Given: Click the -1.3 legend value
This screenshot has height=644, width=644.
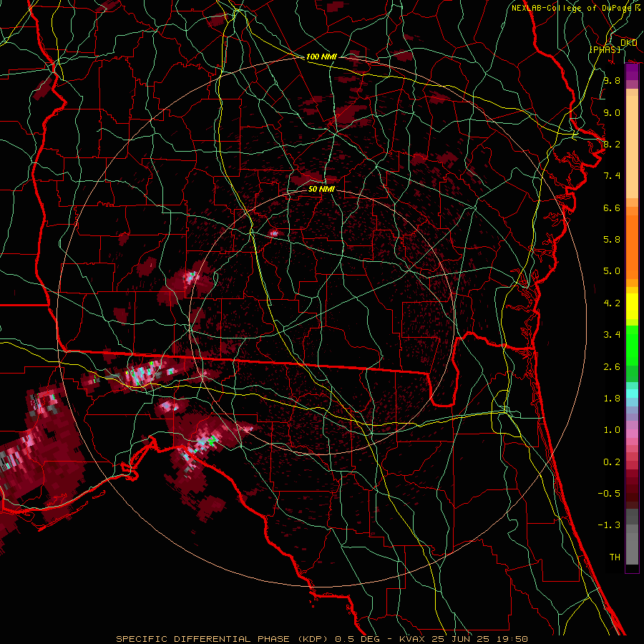Looking at the screenshot, I should 609,525.
